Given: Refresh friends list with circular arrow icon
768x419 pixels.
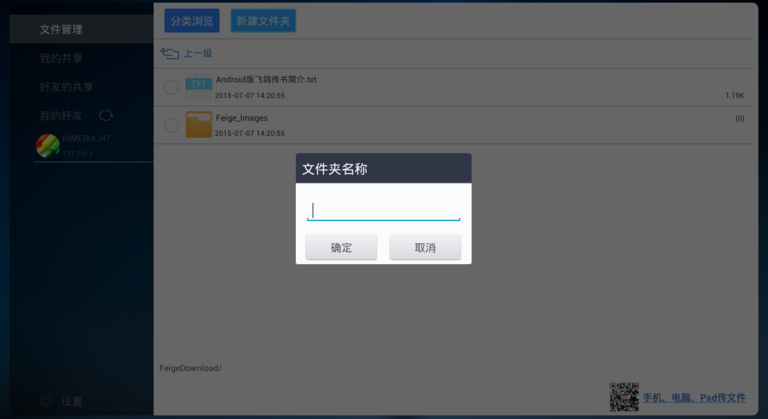Looking at the screenshot, I should (x=106, y=116).
